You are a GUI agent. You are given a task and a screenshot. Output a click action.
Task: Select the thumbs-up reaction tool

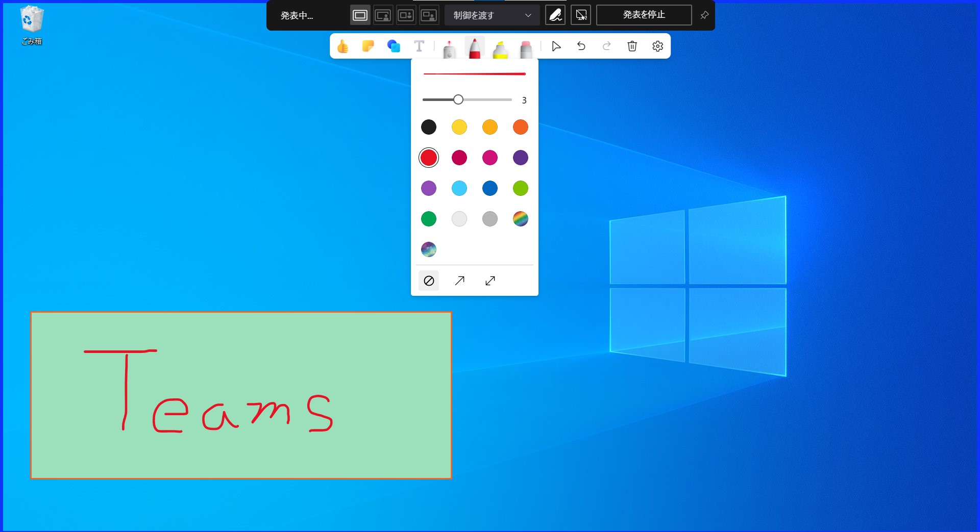(x=342, y=46)
